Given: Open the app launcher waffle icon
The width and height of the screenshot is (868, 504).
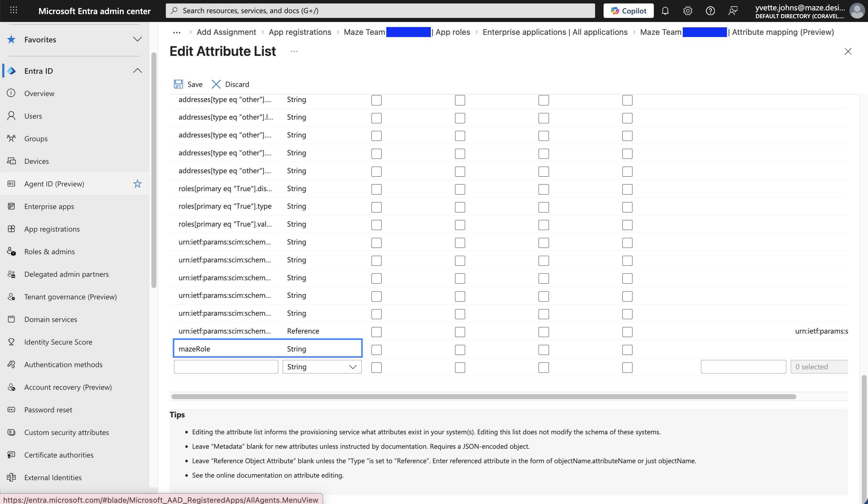Looking at the screenshot, I should coord(14,10).
